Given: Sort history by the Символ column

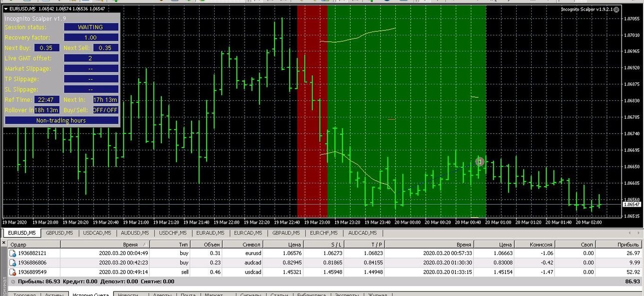Looking at the screenshot, I should pyautogui.click(x=242, y=245).
